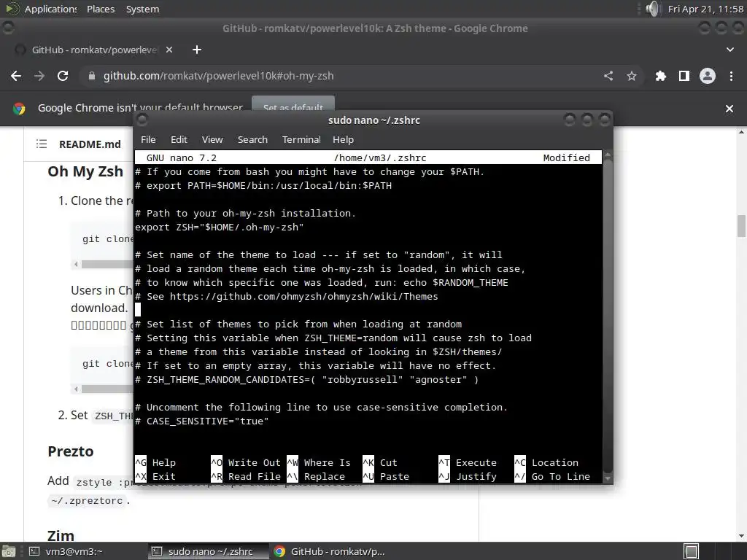Click the export ZSH line in nano
This screenshot has height=560, width=747.
[219, 227]
